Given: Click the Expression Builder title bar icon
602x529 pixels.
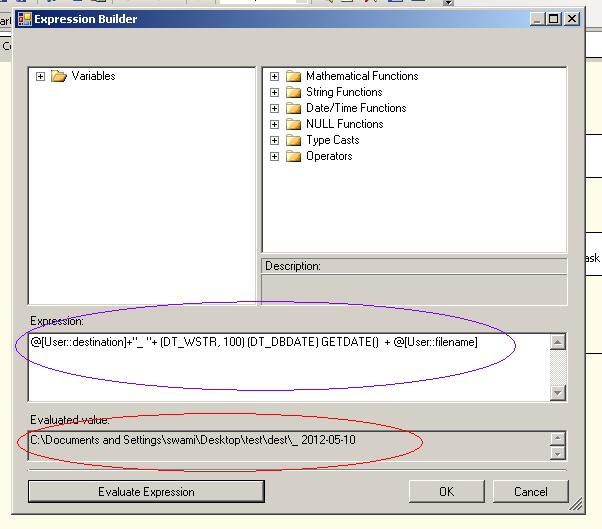Looking at the screenshot, I should point(25,19).
